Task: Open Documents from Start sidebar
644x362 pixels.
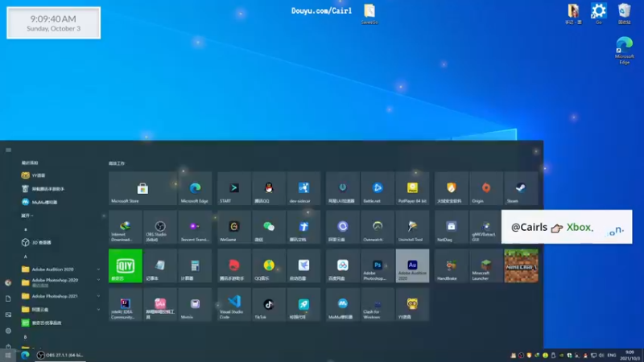Action: click(8, 298)
